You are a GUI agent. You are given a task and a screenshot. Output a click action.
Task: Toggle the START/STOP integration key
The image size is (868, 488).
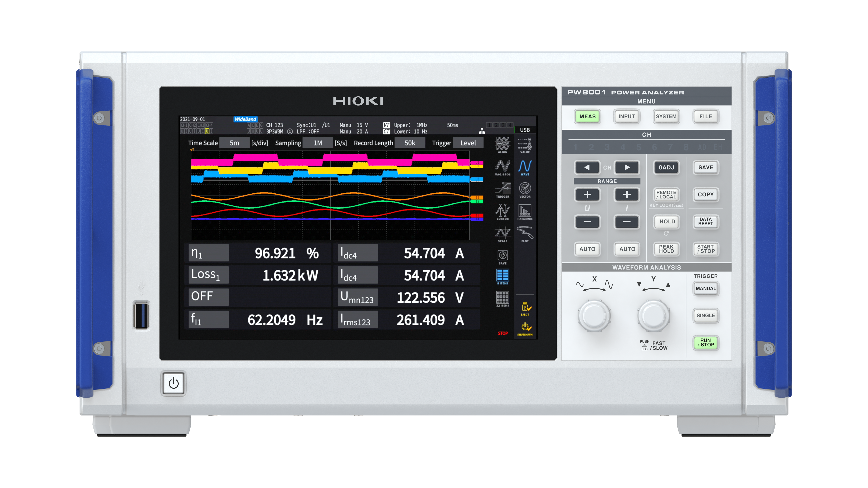(706, 249)
